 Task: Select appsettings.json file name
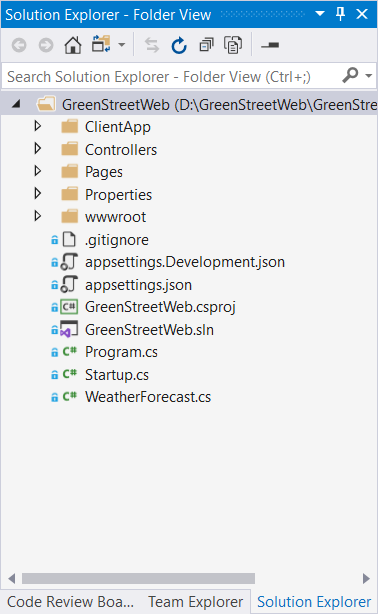[x=138, y=285]
